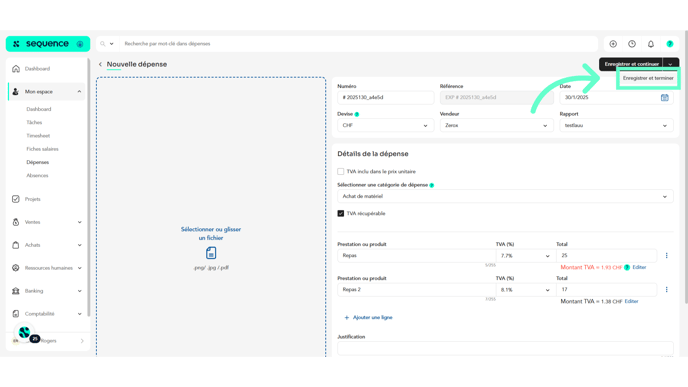Screen dimensions: 688x387
Task: Click the Numéro input field
Action: pos(385,97)
